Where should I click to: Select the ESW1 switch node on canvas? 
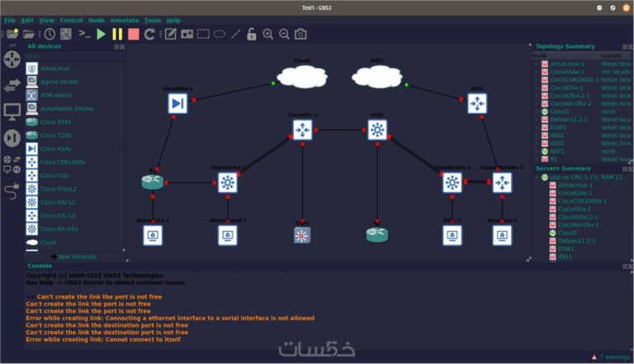click(302, 235)
